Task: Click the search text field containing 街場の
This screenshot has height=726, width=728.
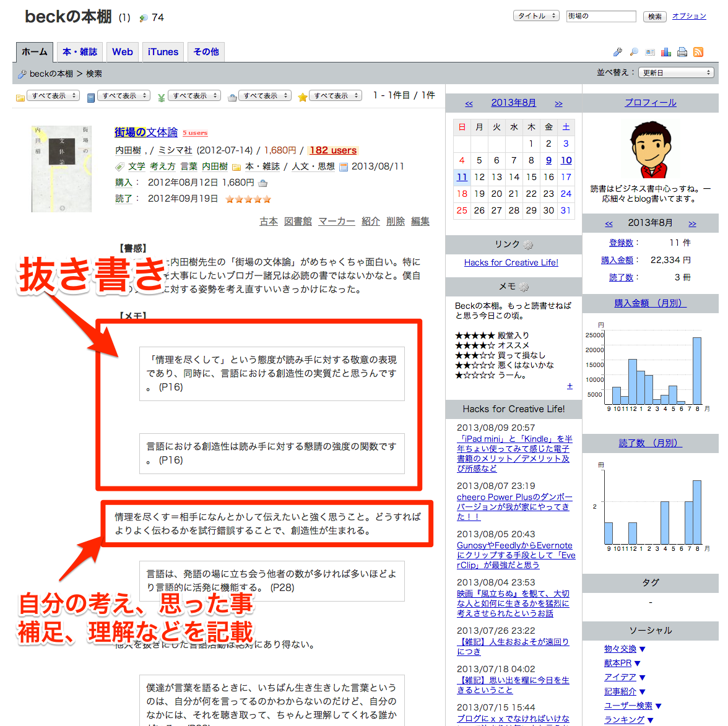Action: (600, 16)
